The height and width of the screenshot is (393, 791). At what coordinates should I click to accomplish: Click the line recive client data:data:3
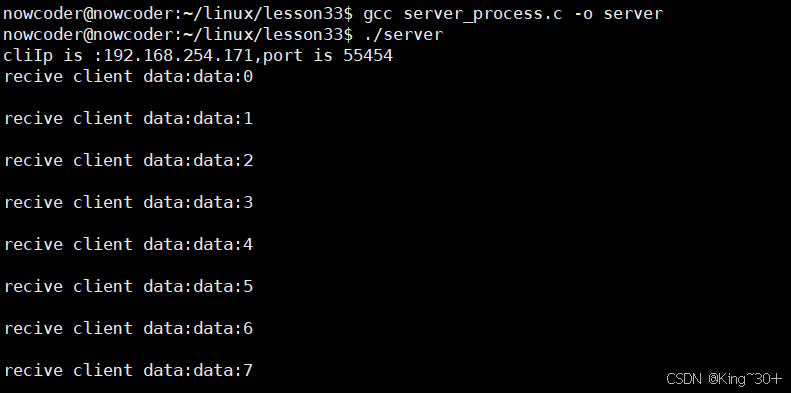point(128,202)
